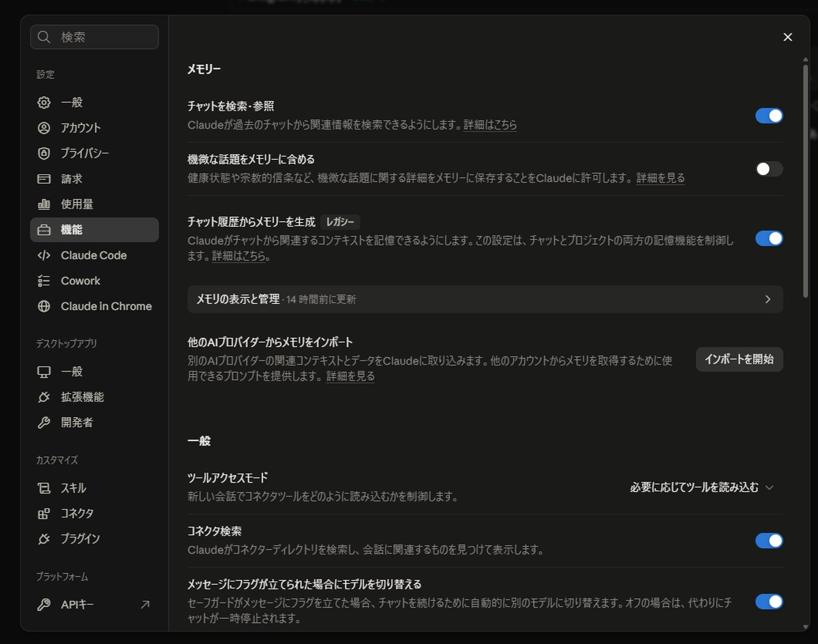Go to 拡張機能 page
818x644 pixels.
tap(95, 397)
